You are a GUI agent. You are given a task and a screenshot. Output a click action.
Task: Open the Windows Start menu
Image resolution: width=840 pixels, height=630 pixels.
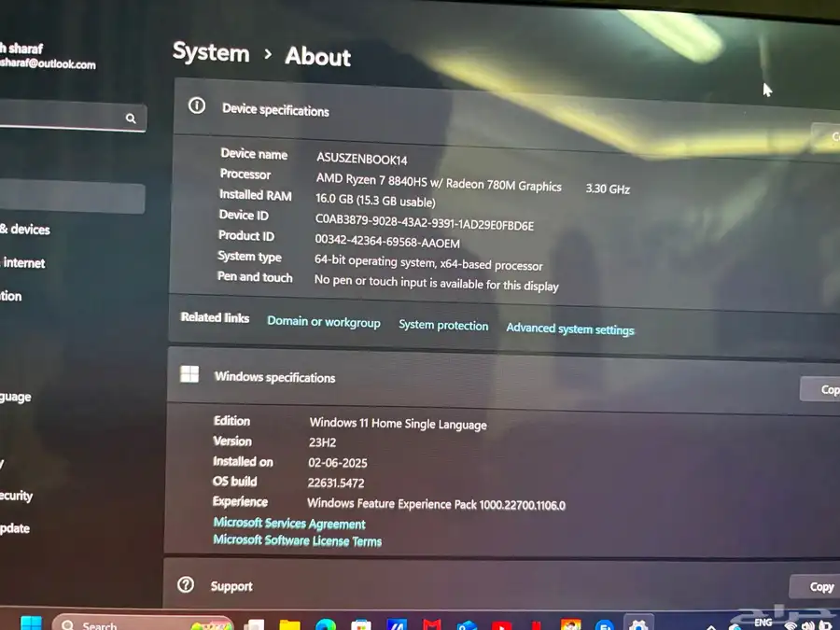[31, 623]
